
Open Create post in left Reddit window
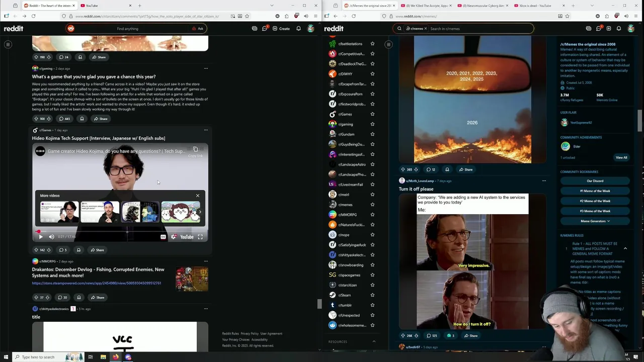click(x=281, y=29)
